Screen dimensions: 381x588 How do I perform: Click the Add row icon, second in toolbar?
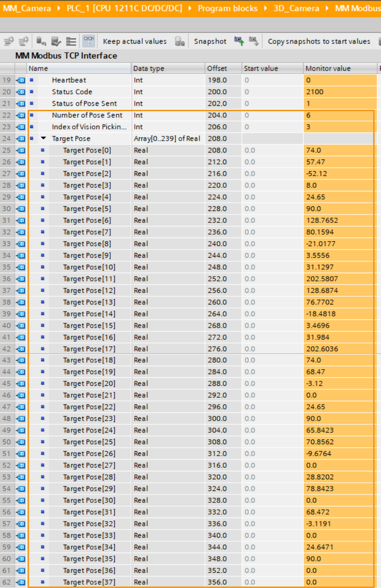click(23, 42)
